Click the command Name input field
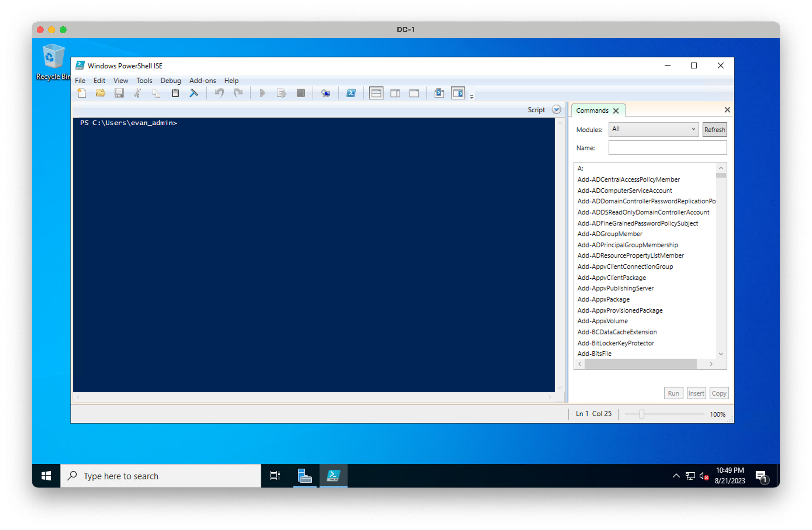Screen dimensions: 812x530 pos(667,148)
